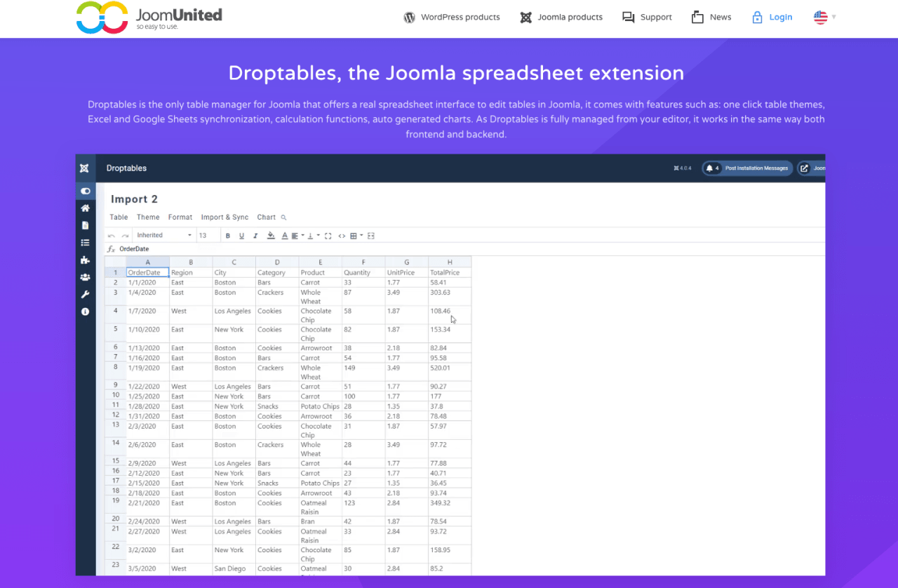Click the Login link
This screenshot has width=898, height=588.
click(772, 18)
